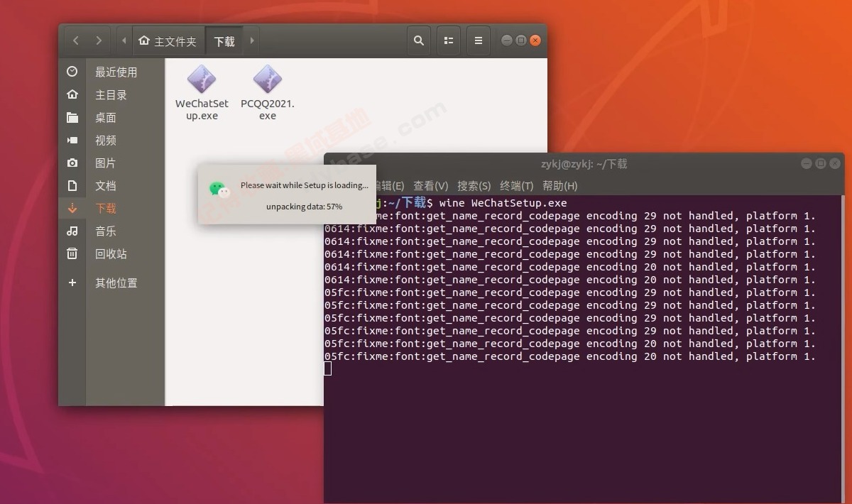Select the PCQQ2021.exe file icon
The height and width of the screenshot is (504, 852).
(268, 79)
